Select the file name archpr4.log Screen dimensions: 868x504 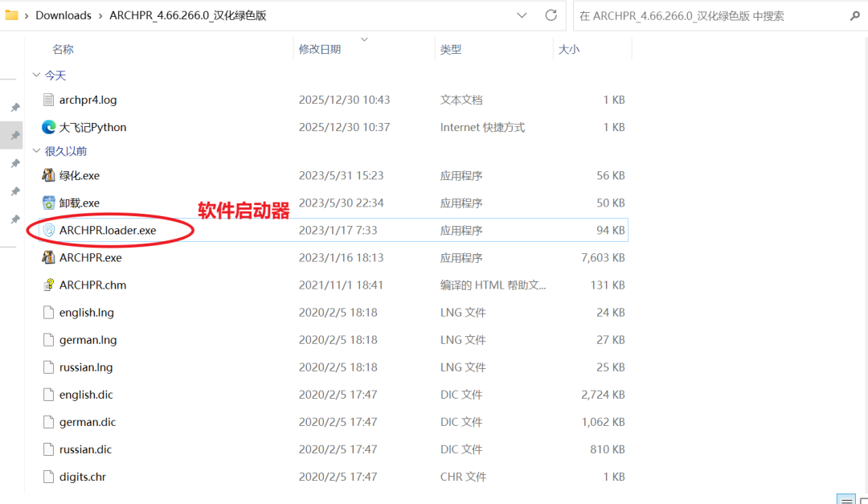(88, 100)
